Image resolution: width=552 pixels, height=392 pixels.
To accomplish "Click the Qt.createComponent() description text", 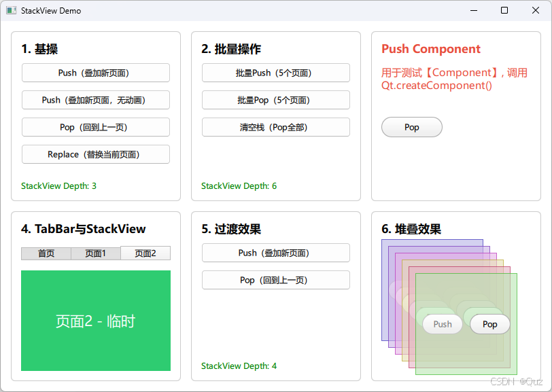I will 455,79.
